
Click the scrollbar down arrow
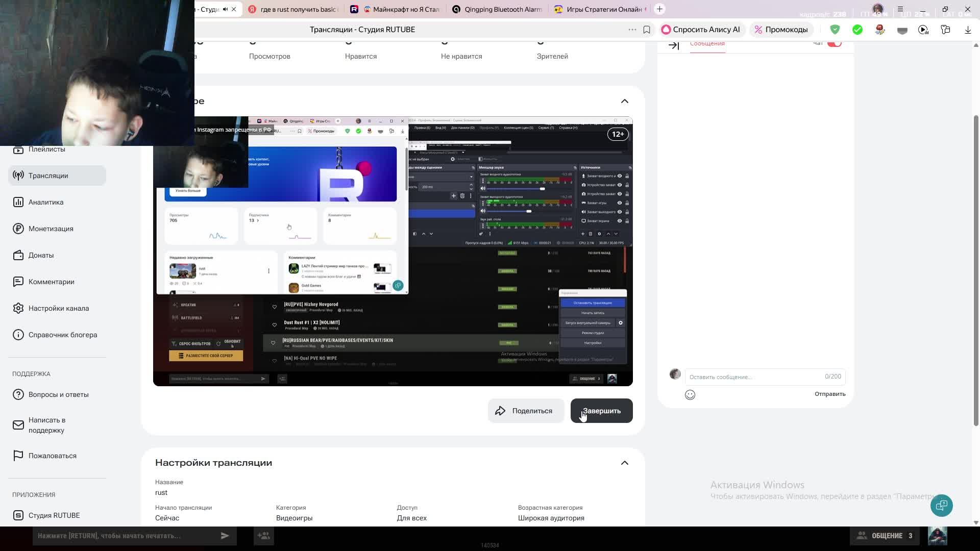tap(976, 522)
